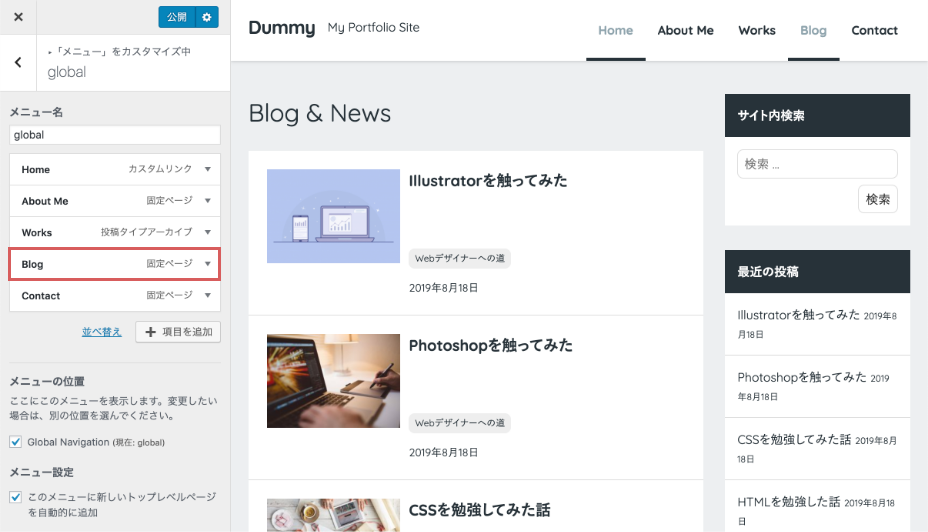Click the site search input box
The width and height of the screenshot is (928, 532).
tap(817, 164)
